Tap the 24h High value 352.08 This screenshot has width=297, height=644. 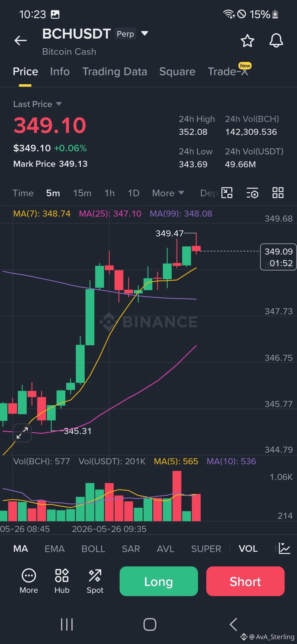coord(193,132)
